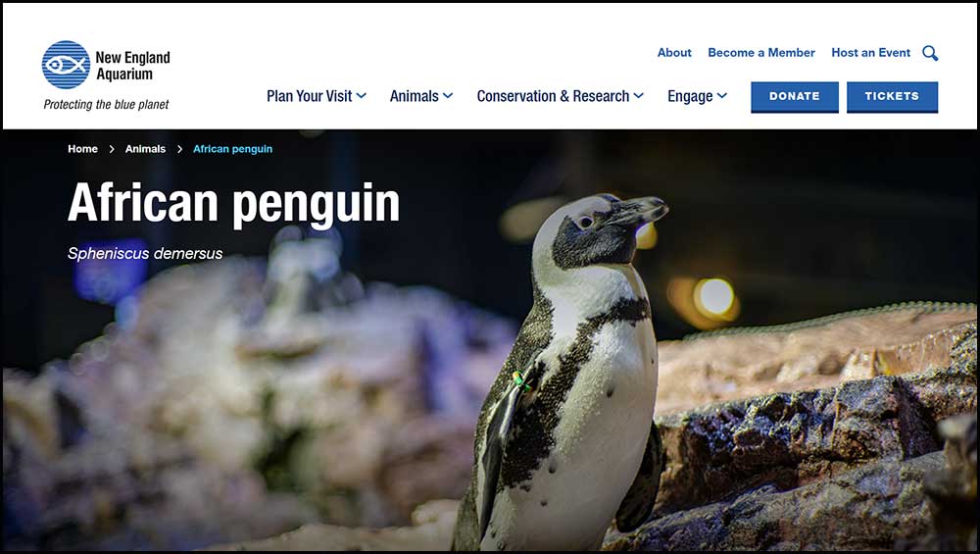Expand the Animals menu chevron

448,96
